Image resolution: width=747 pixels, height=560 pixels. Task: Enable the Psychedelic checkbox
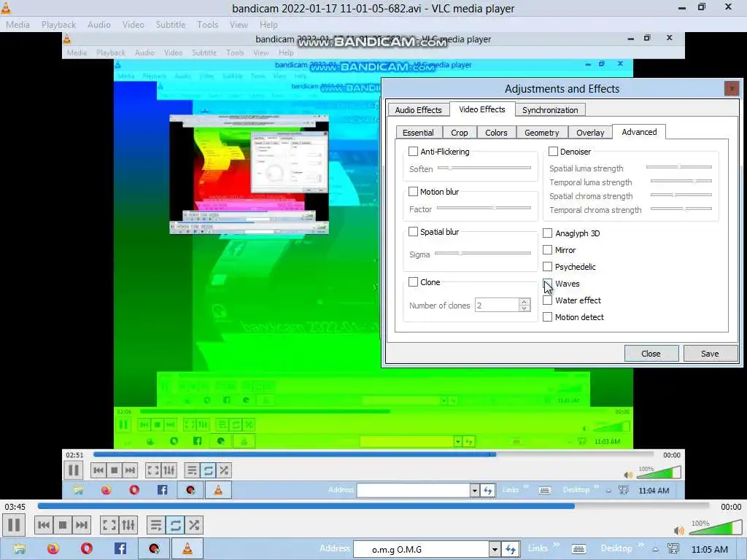547,267
